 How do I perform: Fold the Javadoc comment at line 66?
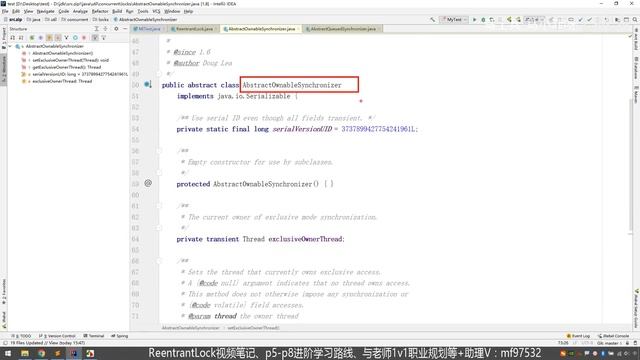tap(159, 261)
